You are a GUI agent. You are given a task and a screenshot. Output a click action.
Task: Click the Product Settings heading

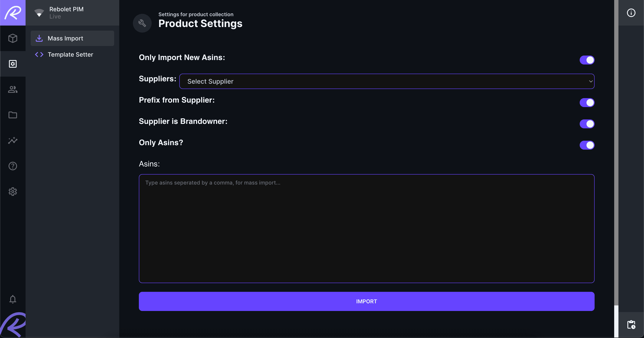pos(200,23)
